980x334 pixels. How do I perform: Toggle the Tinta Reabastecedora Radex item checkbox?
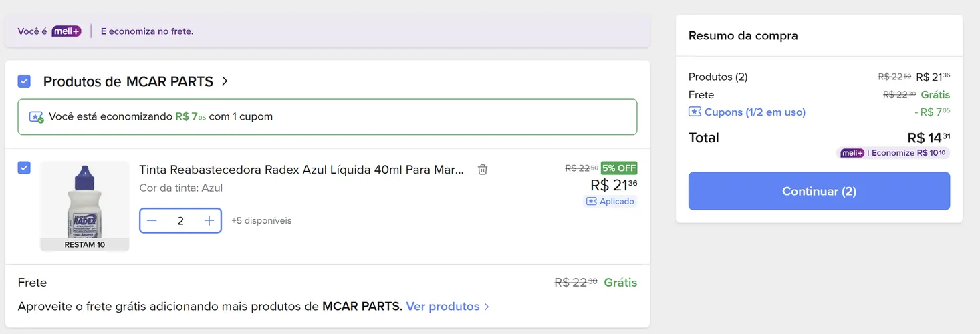click(x=24, y=168)
